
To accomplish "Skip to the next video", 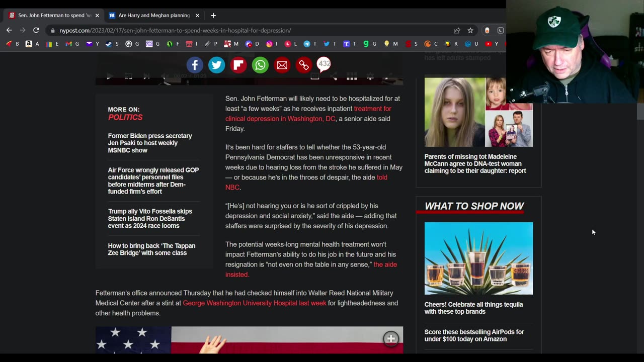I will [146, 76].
